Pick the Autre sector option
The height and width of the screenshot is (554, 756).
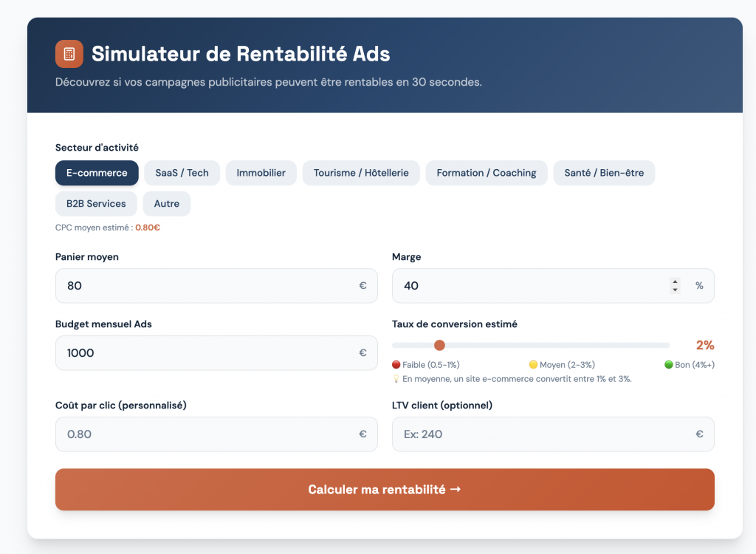point(167,204)
